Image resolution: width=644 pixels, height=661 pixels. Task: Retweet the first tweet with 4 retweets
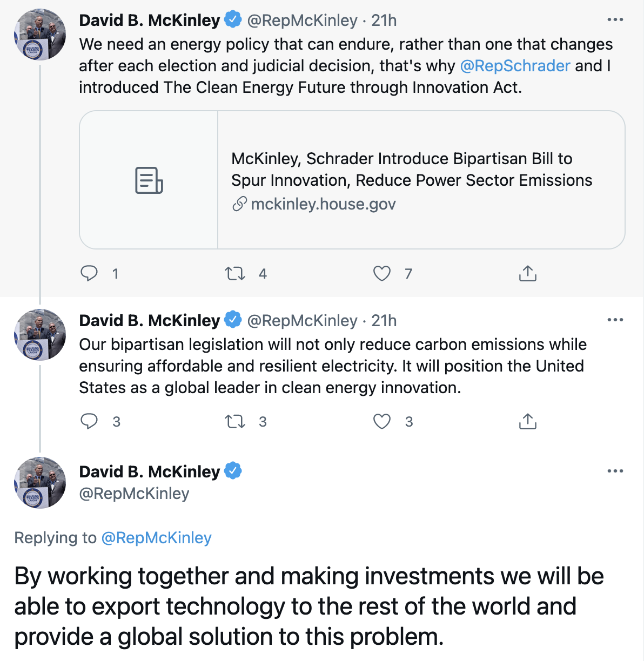tap(235, 273)
